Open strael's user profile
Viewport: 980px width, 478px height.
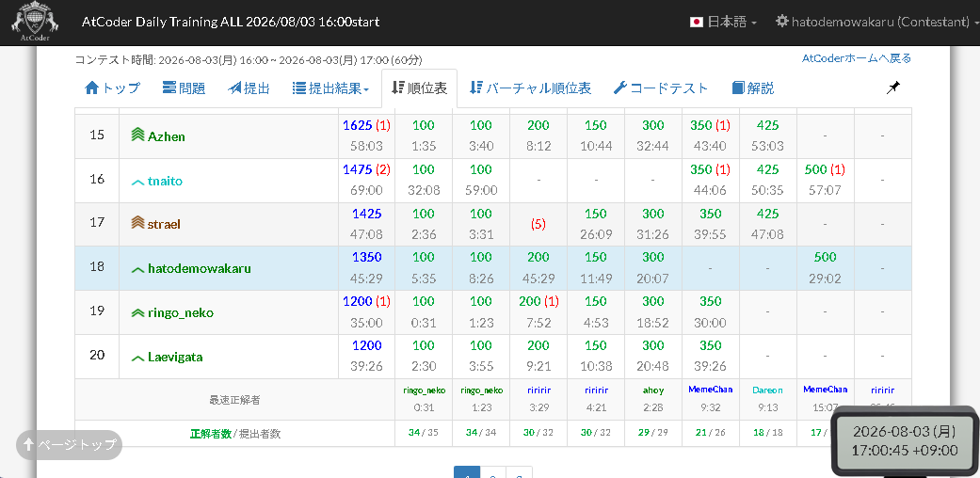point(164,224)
